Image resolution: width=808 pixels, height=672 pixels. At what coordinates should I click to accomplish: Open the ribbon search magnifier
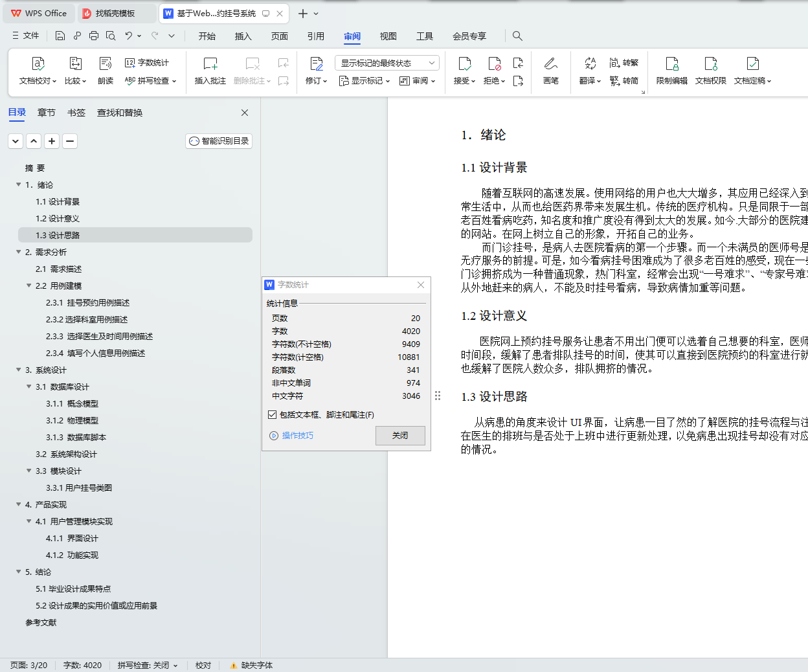pos(517,36)
